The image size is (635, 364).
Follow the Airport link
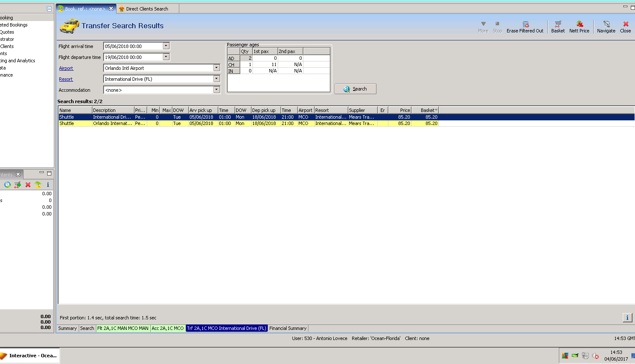coord(66,68)
